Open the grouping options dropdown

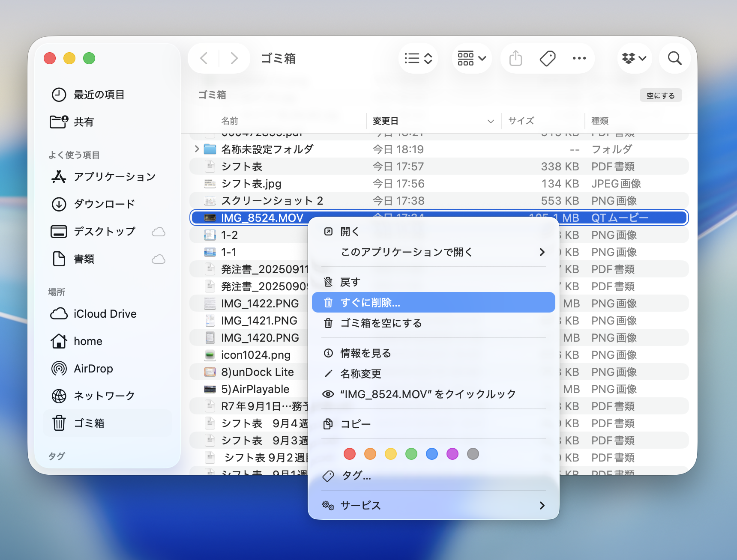pyautogui.click(x=472, y=58)
